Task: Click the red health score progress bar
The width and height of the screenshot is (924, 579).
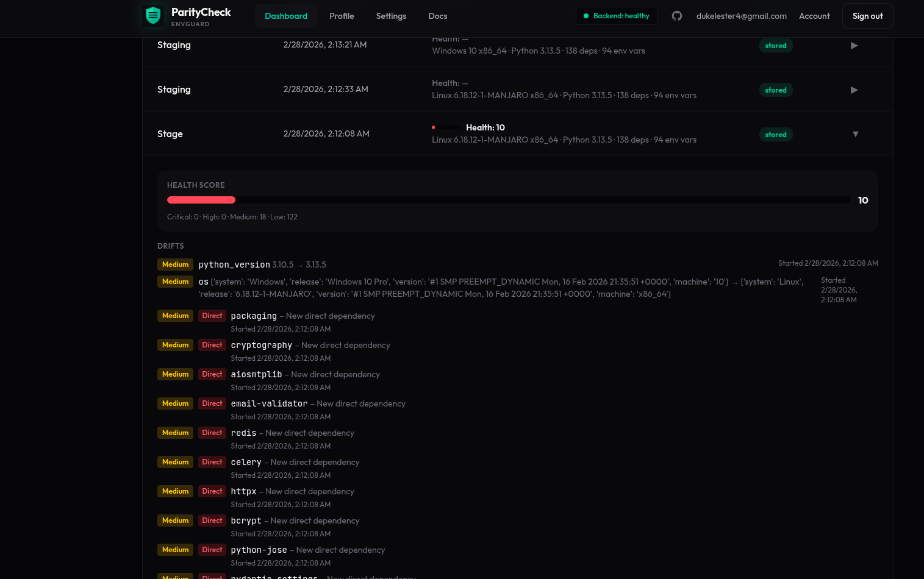Action: tap(201, 200)
